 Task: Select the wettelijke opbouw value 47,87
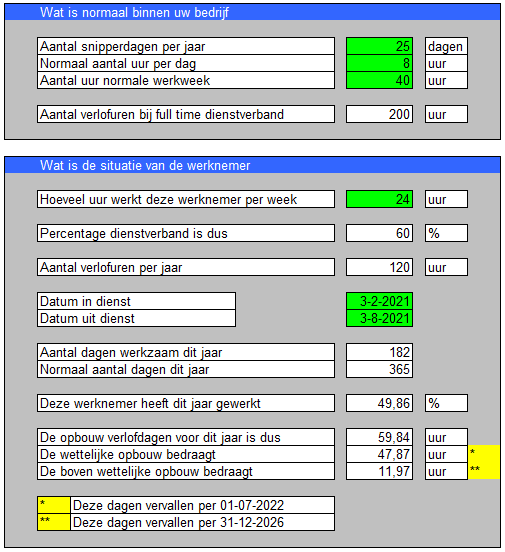click(379, 454)
